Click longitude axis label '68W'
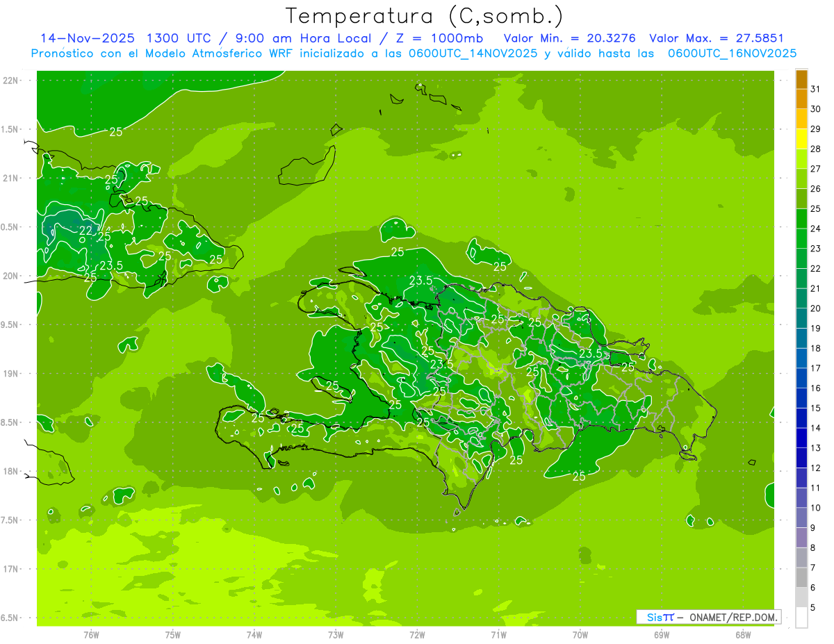 pos(743,634)
